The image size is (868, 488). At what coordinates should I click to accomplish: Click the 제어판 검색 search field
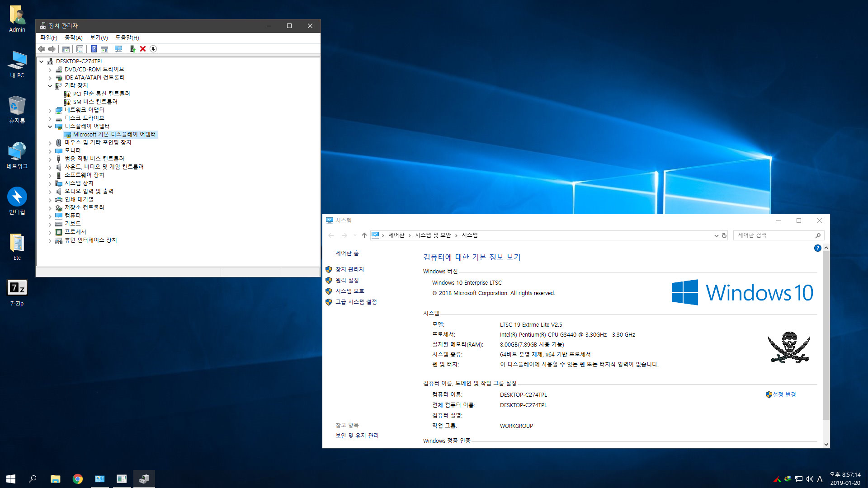click(x=778, y=235)
